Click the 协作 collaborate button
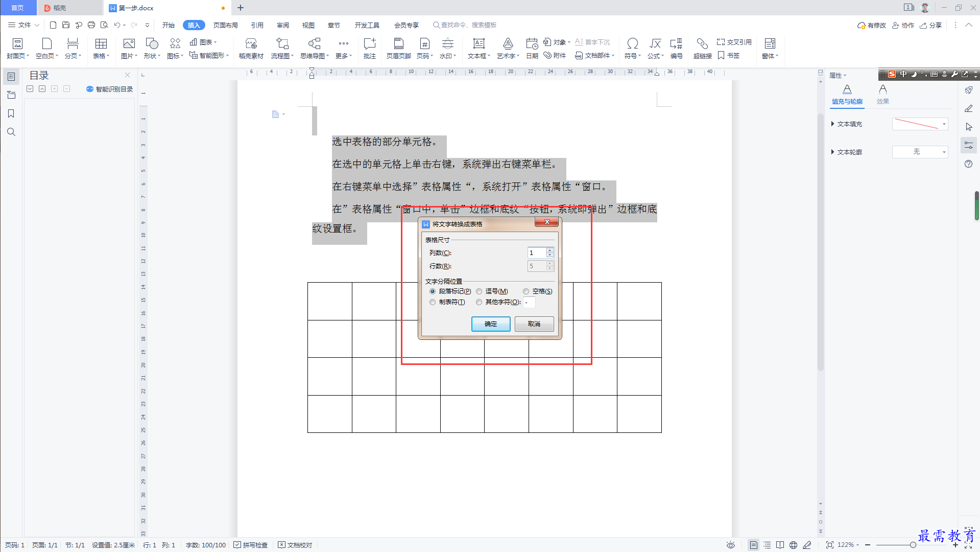 (x=903, y=25)
